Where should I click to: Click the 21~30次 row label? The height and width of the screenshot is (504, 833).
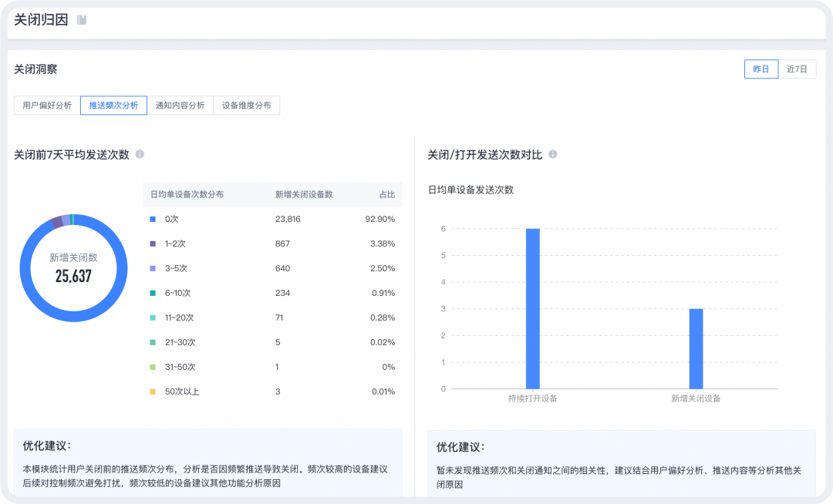coord(180,342)
